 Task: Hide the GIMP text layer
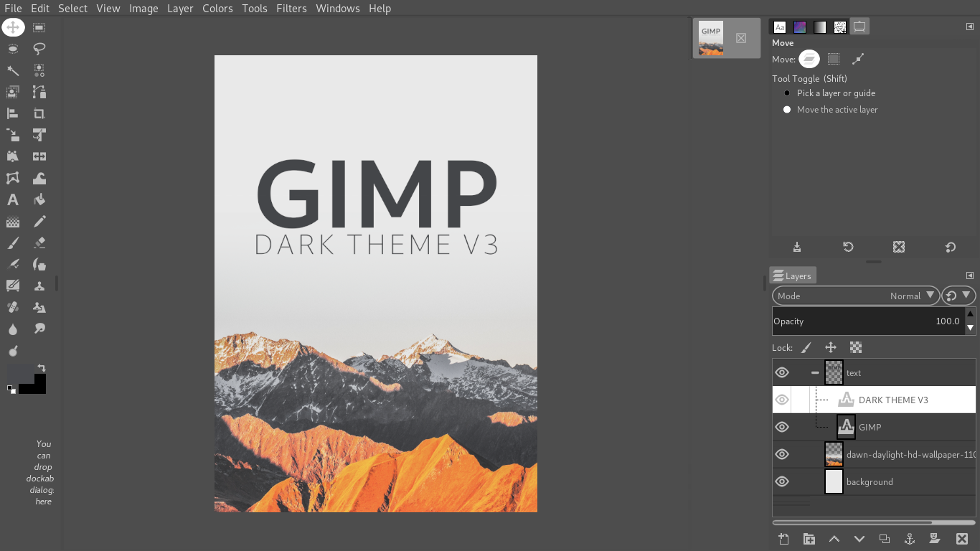click(782, 427)
